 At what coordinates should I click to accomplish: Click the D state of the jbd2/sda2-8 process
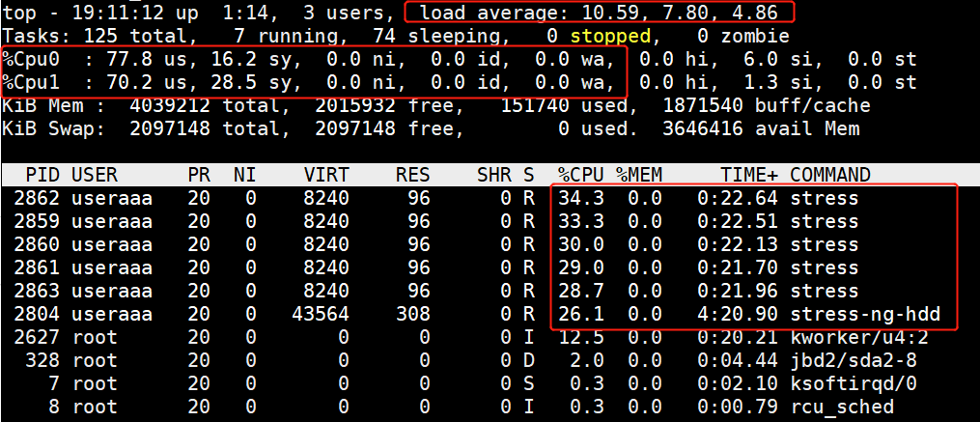529,361
